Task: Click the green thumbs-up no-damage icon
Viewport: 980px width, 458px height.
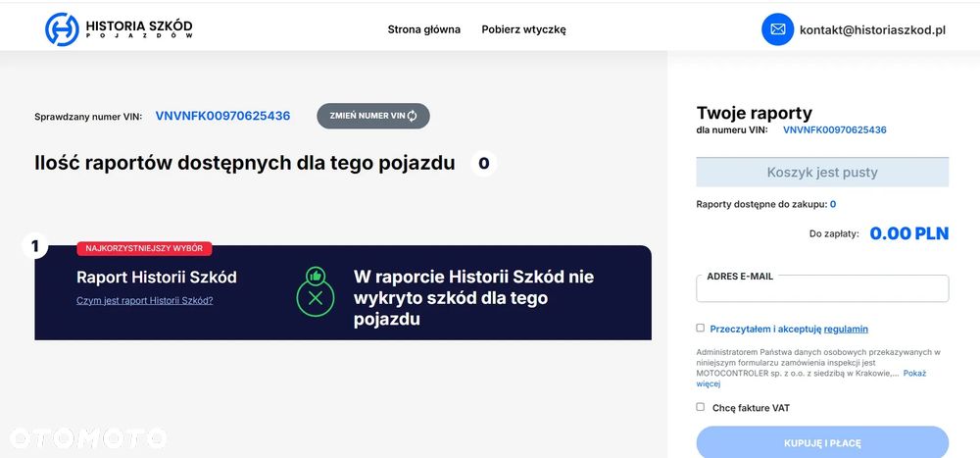Action: pyautogui.click(x=316, y=290)
